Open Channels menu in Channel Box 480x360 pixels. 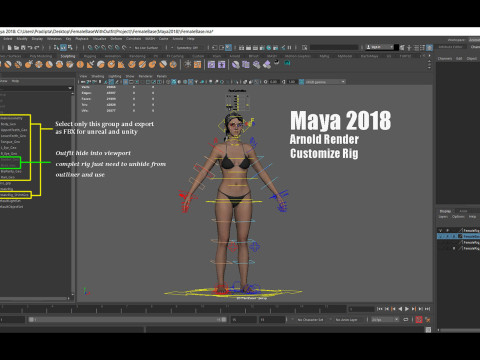(445, 58)
